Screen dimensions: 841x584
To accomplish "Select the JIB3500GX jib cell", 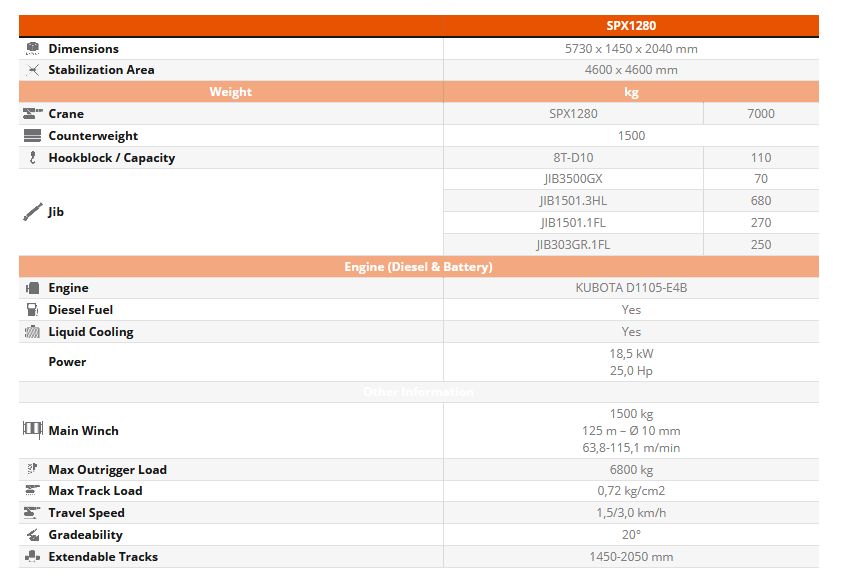I will 573,179.
